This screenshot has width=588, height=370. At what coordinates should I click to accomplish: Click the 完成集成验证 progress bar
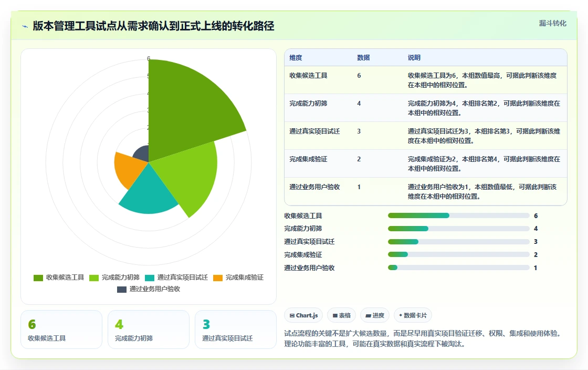[x=459, y=254]
